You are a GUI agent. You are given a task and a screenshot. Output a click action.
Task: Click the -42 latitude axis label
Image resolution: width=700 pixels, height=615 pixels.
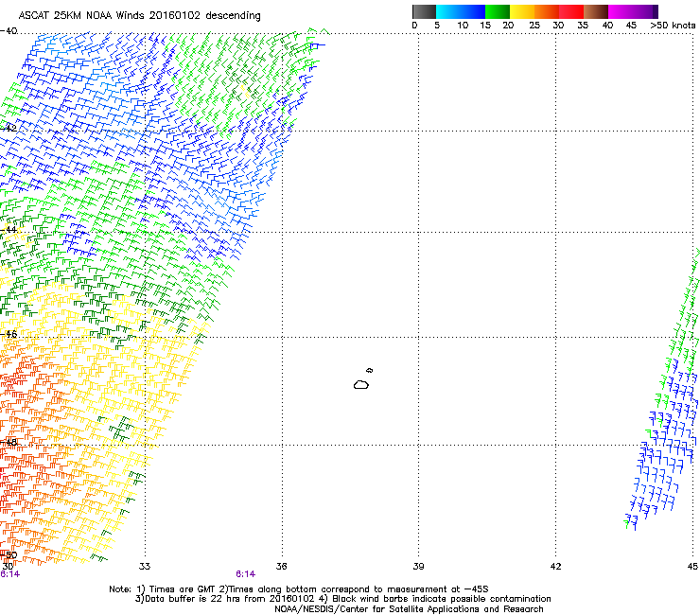[x=9, y=128]
